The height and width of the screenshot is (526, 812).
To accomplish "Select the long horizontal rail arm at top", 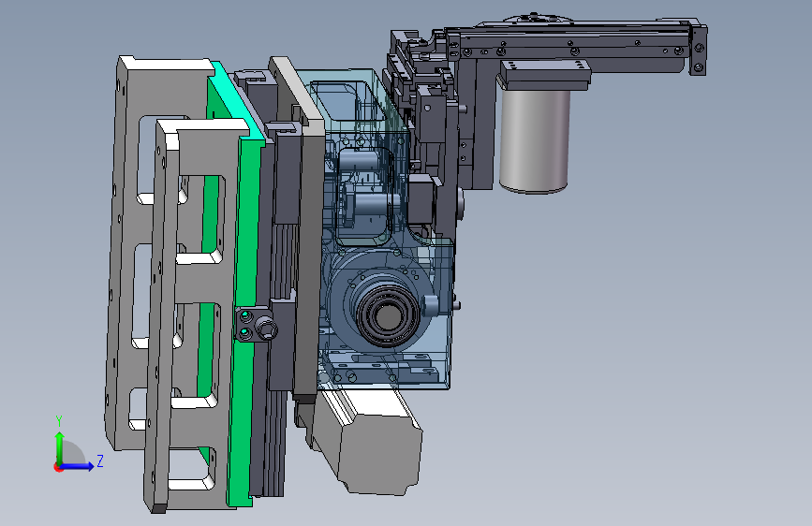I will pos(575,47).
